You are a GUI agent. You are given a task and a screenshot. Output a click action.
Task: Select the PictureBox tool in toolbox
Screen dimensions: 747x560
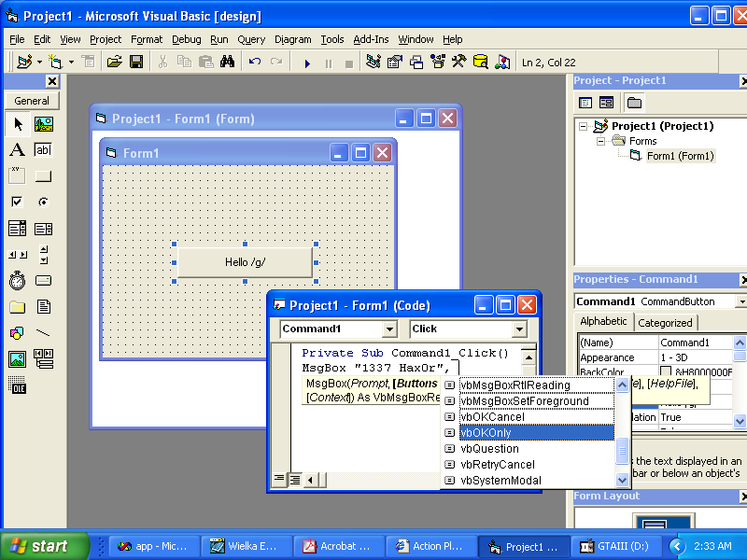43,124
